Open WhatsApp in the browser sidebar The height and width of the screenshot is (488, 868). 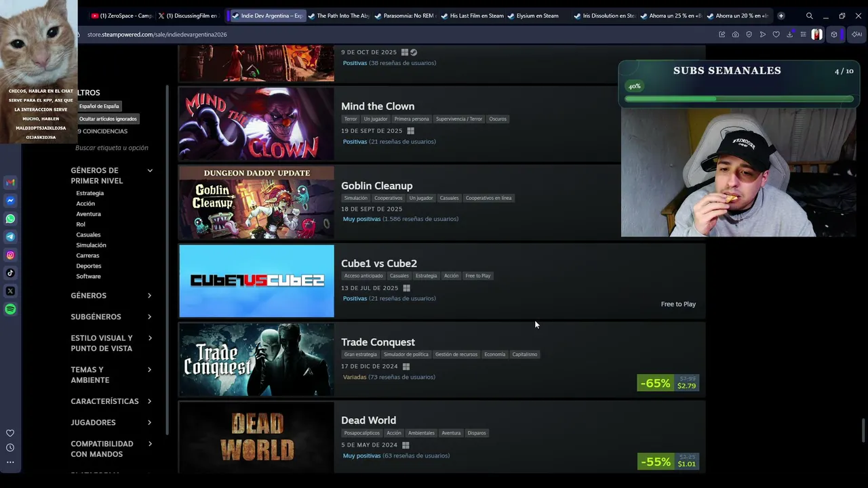pos(10,219)
